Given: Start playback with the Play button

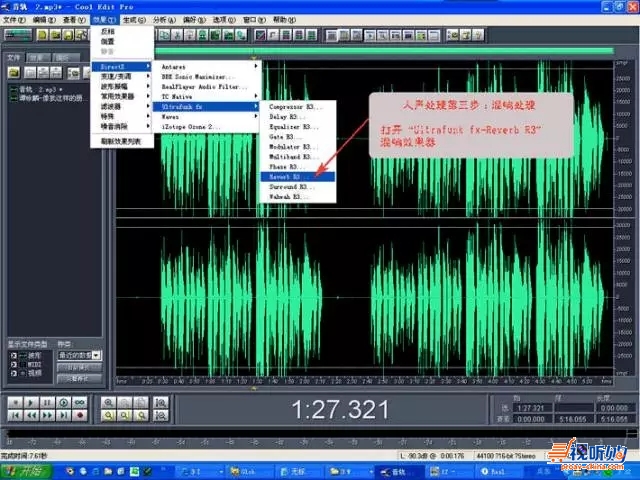Looking at the screenshot, I should [31, 402].
